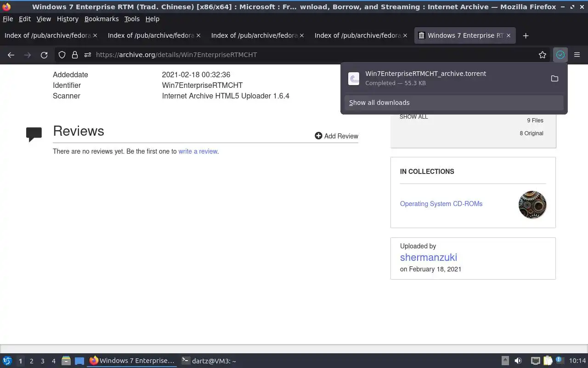Click the write a review link

click(198, 151)
